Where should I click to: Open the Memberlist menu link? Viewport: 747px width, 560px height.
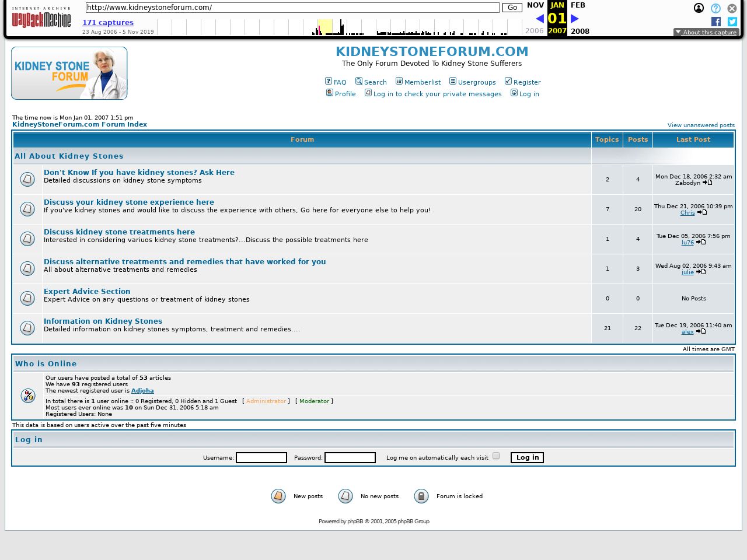418,82
